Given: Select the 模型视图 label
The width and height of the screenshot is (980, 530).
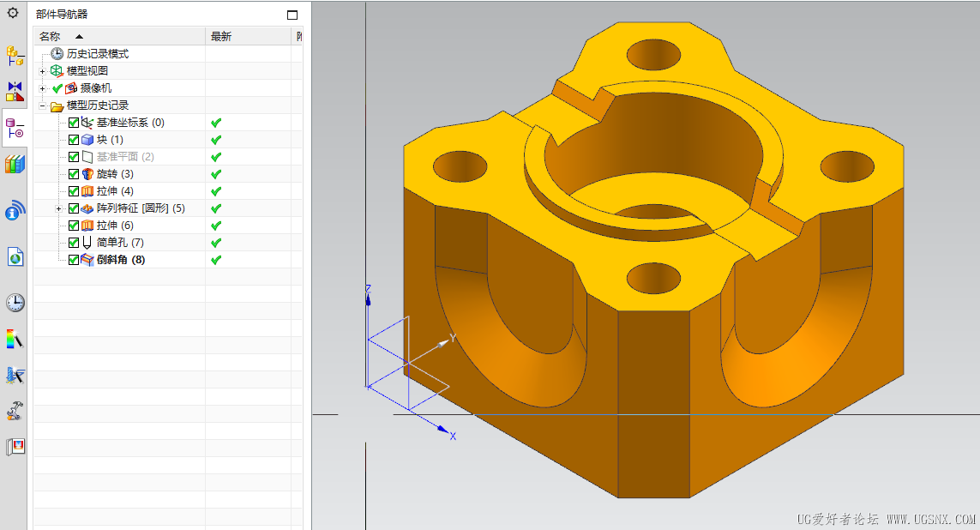Looking at the screenshot, I should (87, 70).
